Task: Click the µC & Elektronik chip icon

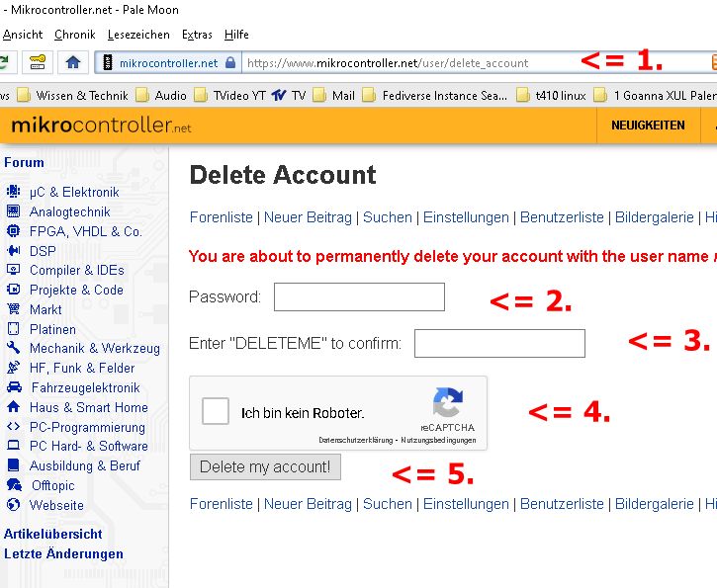Action: tap(14, 191)
